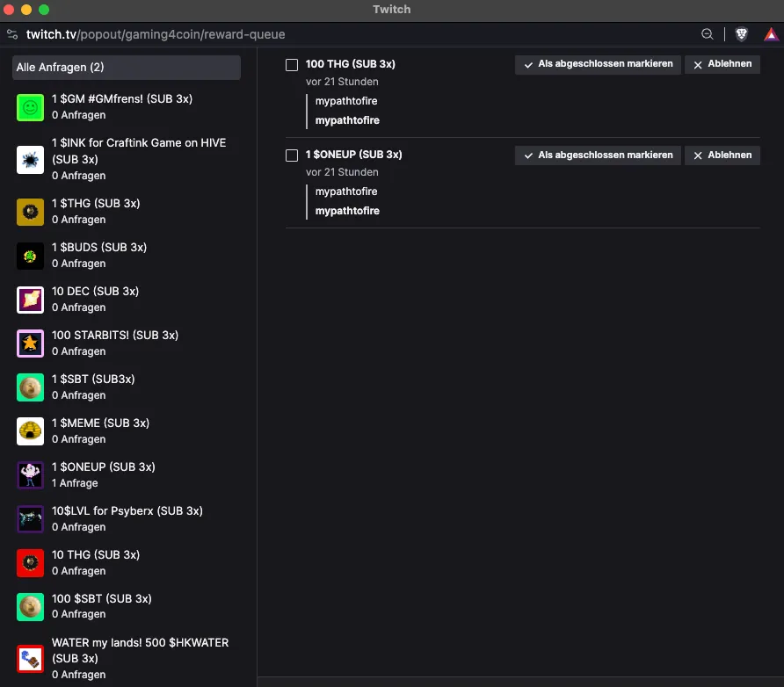
Task: Click the 100 THG (SUB 3x) request title
Action: pos(350,64)
